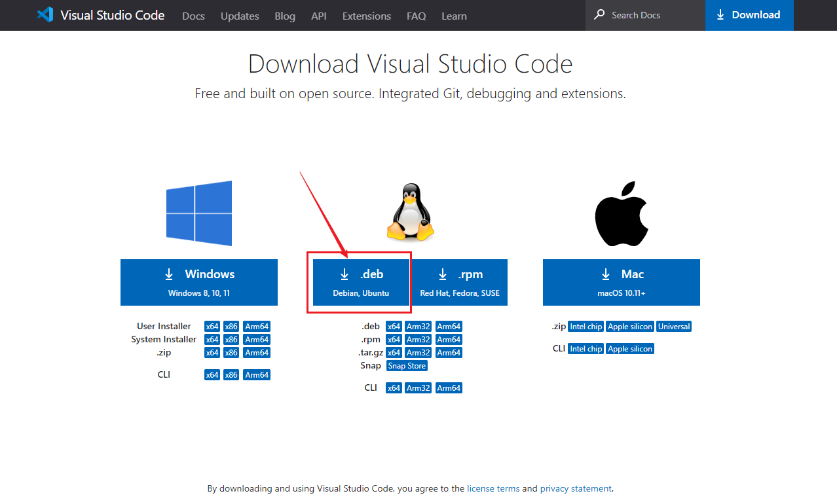Download the .deb package for Debian, Ubuntu
Screen dimensions: 837x504
(x=361, y=282)
